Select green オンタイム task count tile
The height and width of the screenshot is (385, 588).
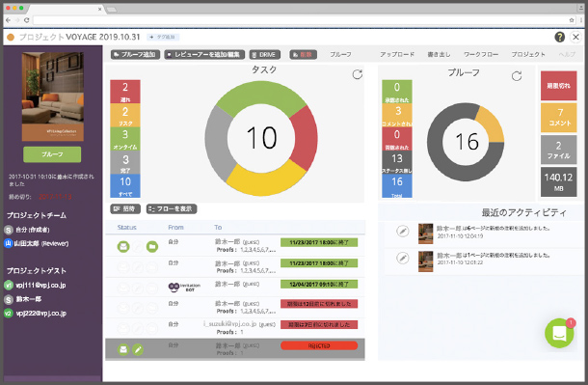click(125, 139)
